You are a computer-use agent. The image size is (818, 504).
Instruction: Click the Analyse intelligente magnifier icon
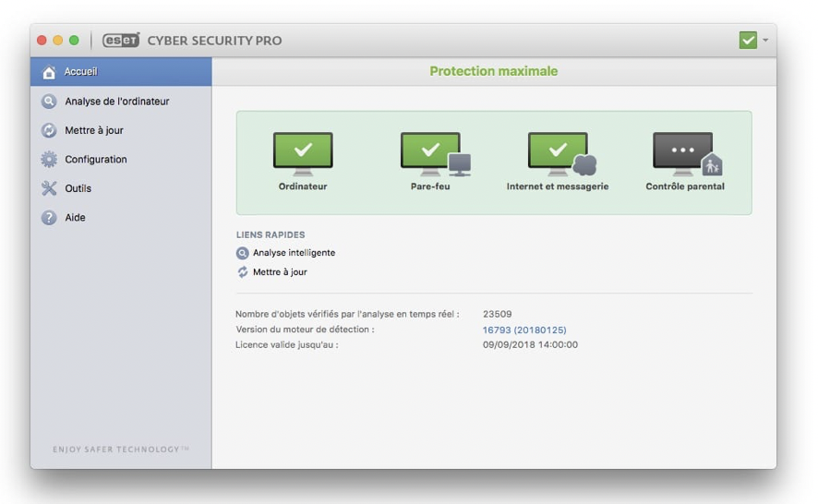click(243, 253)
